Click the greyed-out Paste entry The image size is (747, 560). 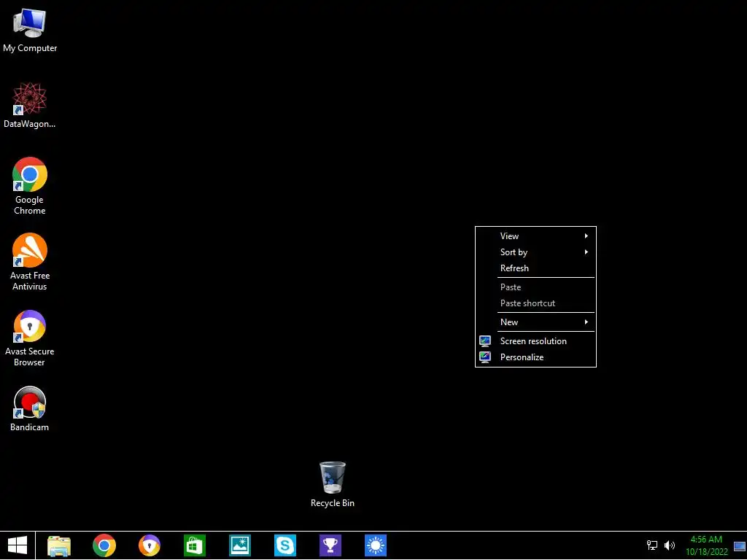point(536,287)
